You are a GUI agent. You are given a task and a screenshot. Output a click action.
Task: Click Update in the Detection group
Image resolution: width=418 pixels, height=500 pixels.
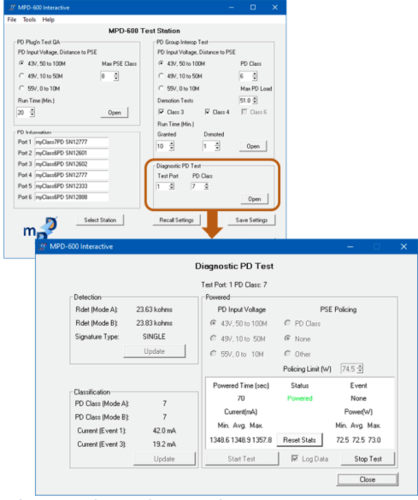click(154, 351)
